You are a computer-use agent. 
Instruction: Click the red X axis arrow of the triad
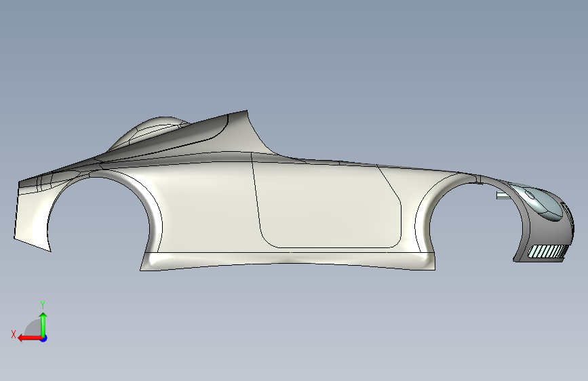point(30,338)
